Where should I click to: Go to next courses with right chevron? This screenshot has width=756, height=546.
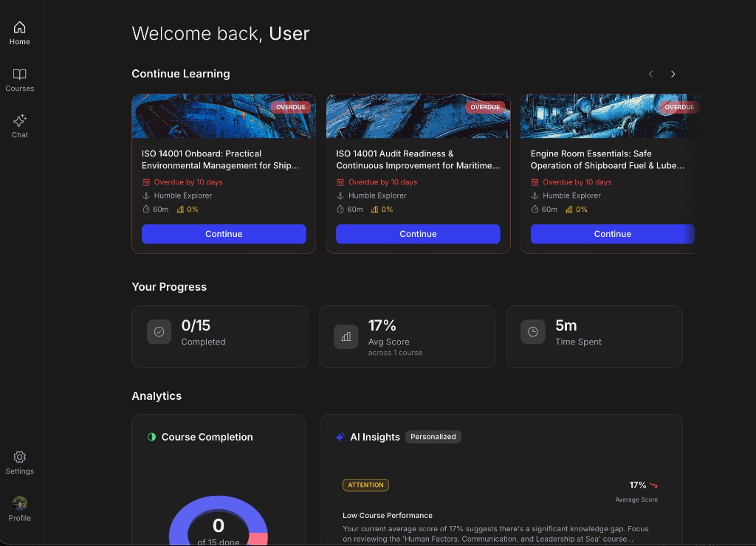tap(673, 74)
